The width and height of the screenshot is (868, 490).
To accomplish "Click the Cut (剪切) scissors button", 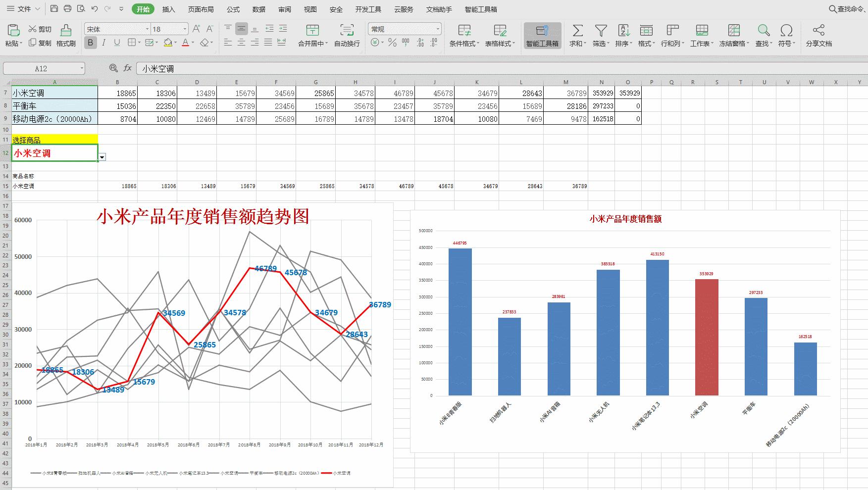I will point(40,29).
